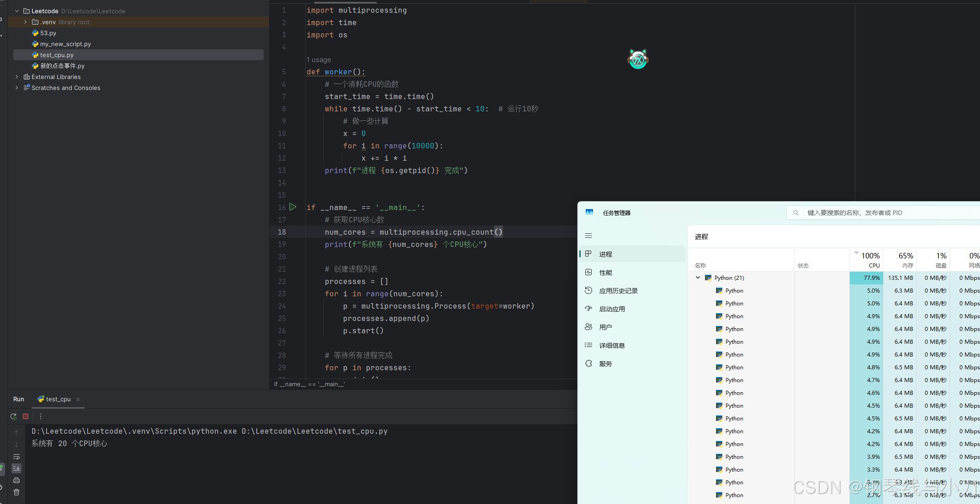This screenshot has height=504, width=980.
Task: Open Task Manager hamburger navigation menu
Action: [x=588, y=236]
